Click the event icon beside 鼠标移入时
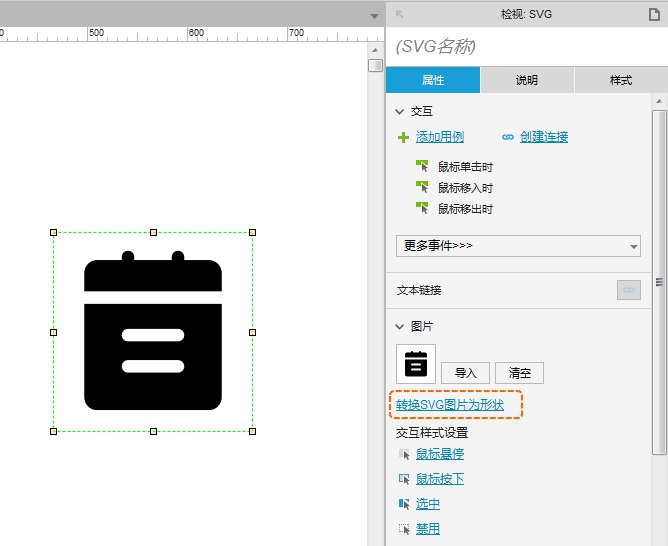The height and width of the screenshot is (546, 668). click(422, 187)
